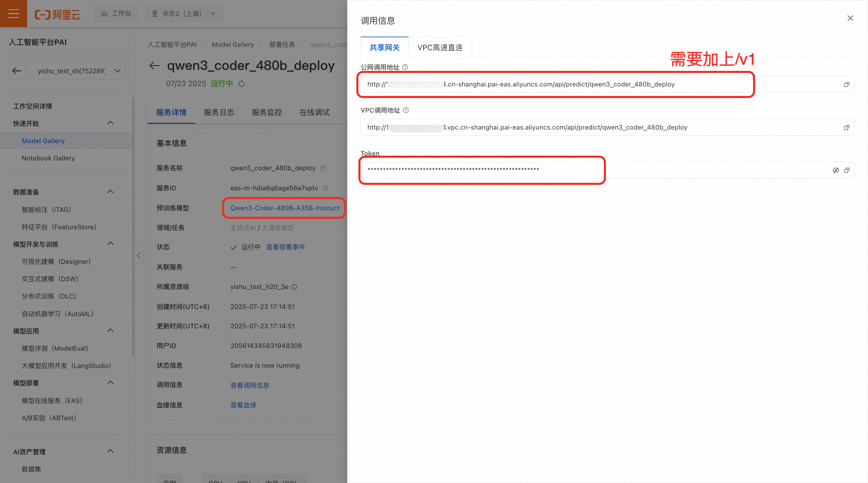Toggle Token visibility eye icon
Screen dimensions: 868x483
[835, 170]
